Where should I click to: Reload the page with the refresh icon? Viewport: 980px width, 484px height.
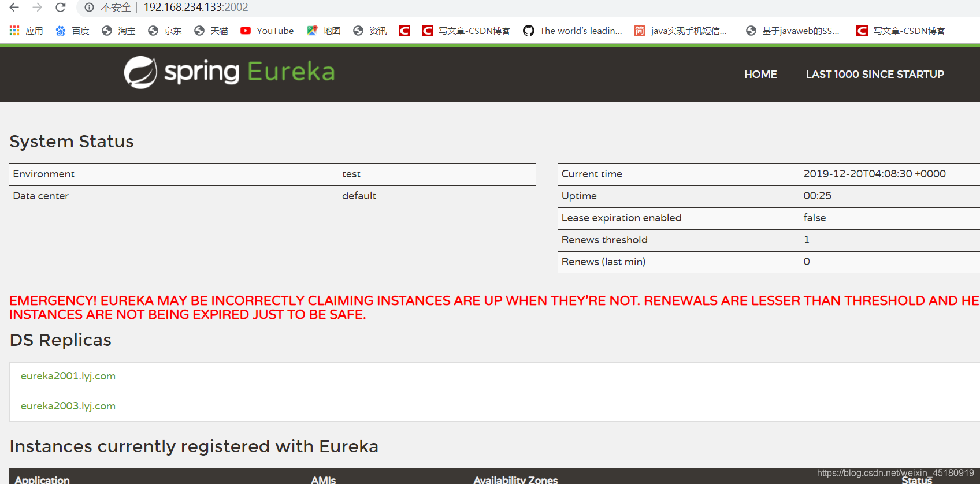pos(61,8)
